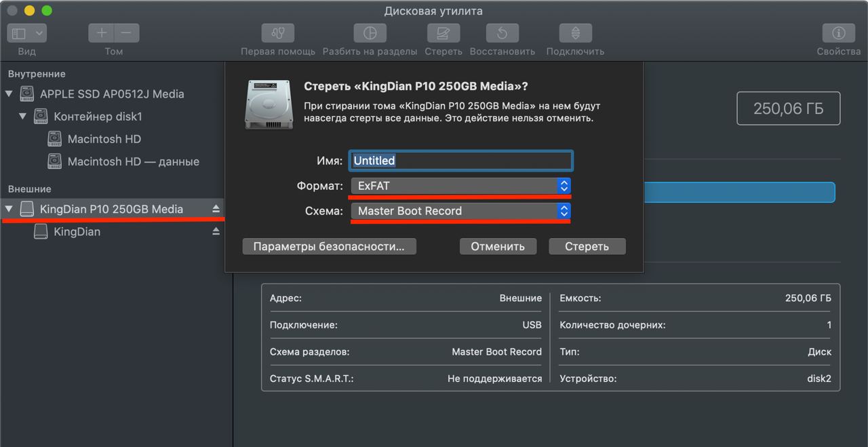Open the View menu chevron

click(39, 33)
